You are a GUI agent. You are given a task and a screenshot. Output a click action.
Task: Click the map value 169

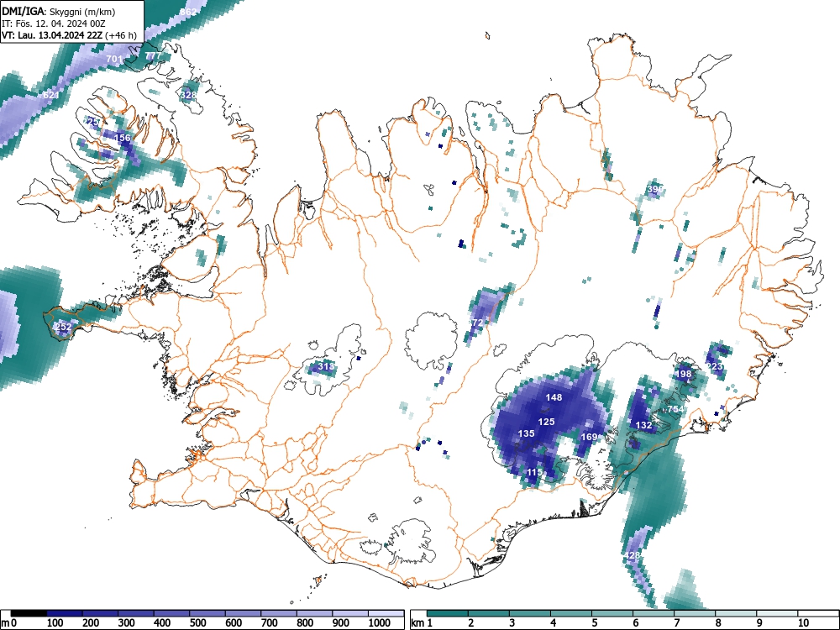[589, 437]
